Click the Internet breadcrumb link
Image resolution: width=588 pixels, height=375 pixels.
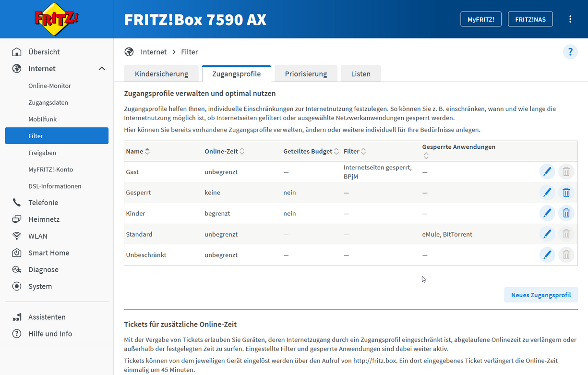pyautogui.click(x=154, y=52)
